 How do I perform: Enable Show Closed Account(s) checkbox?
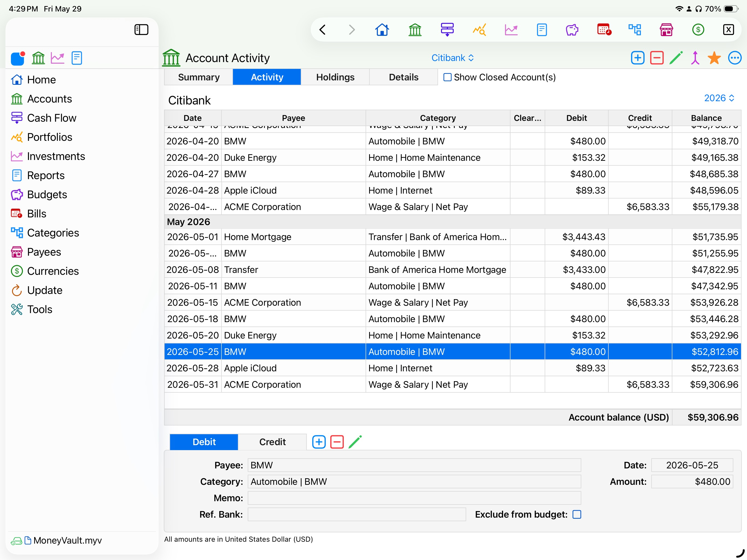pos(447,77)
